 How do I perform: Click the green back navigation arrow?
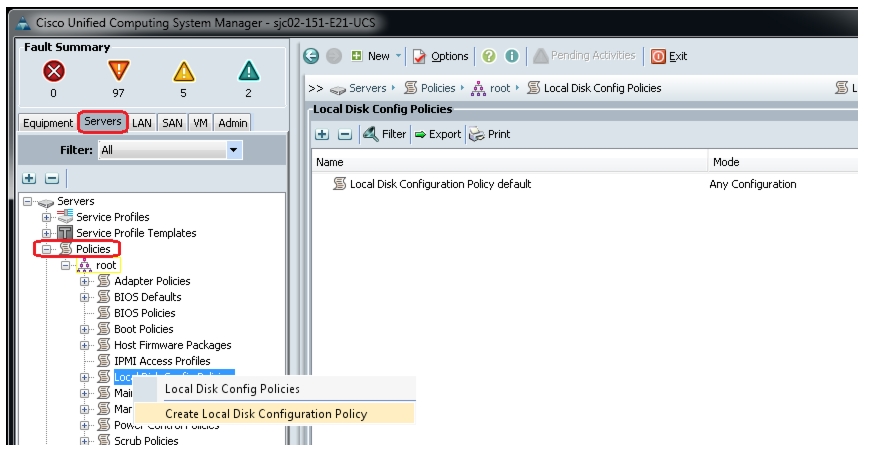point(311,56)
